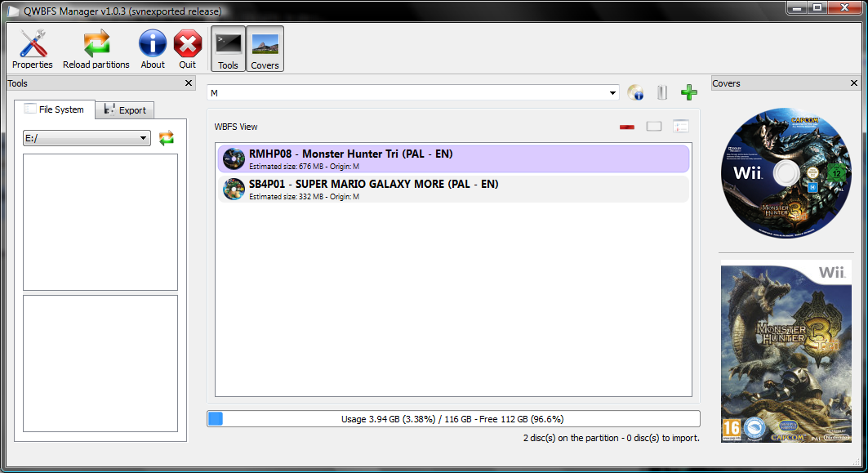Open the E:/ drive dropdown
Image resolution: width=868 pixels, height=473 pixels.
(x=87, y=138)
